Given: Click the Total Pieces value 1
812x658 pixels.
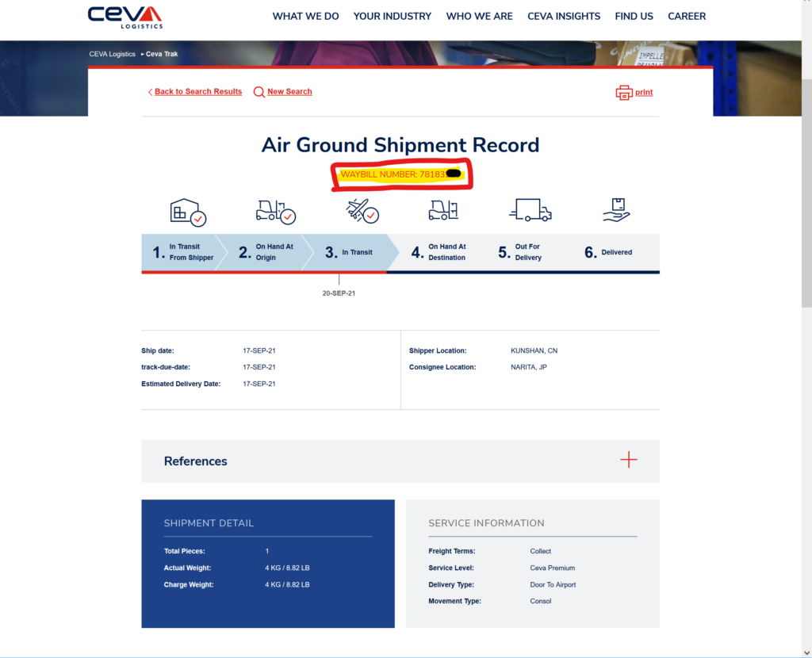Looking at the screenshot, I should coord(267,551).
